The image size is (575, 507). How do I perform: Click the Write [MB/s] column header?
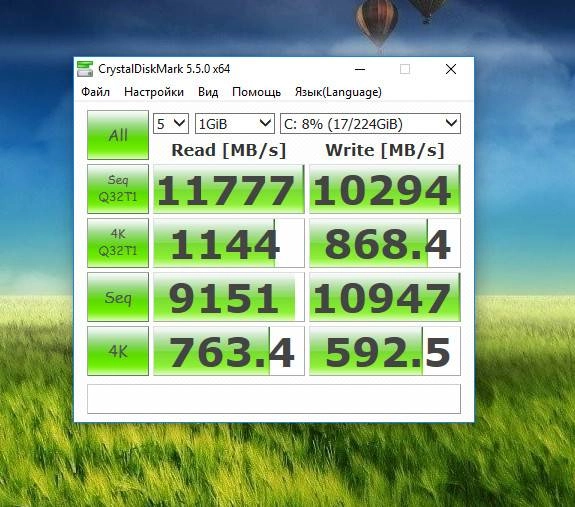pos(385,150)
